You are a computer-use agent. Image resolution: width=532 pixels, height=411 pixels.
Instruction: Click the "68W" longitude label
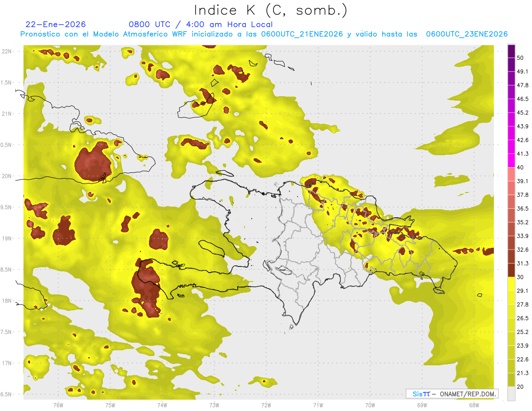click(x=474, y=405)
